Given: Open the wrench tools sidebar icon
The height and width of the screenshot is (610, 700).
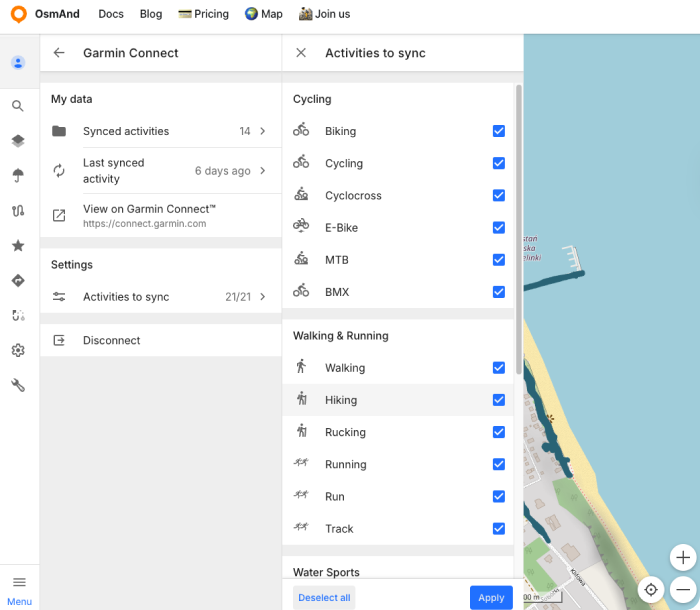Looking at the screenshot, I should [x=18, y=385].
